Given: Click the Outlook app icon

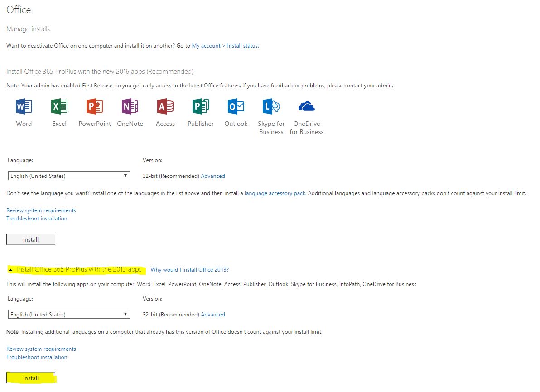Looking at the screenshot, I should click(x=236, y=106).
